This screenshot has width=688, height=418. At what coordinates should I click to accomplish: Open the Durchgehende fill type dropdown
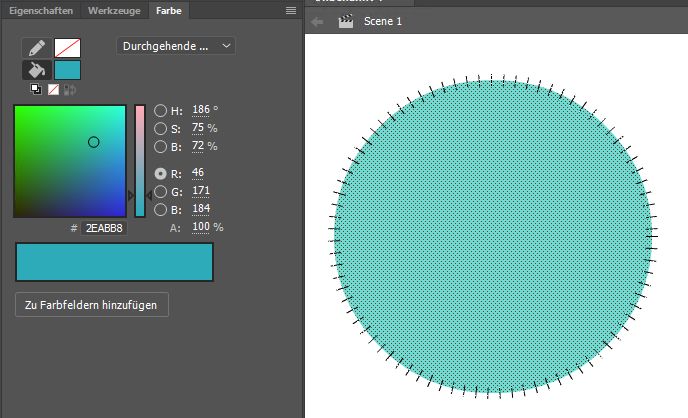(x=176, y=46)
